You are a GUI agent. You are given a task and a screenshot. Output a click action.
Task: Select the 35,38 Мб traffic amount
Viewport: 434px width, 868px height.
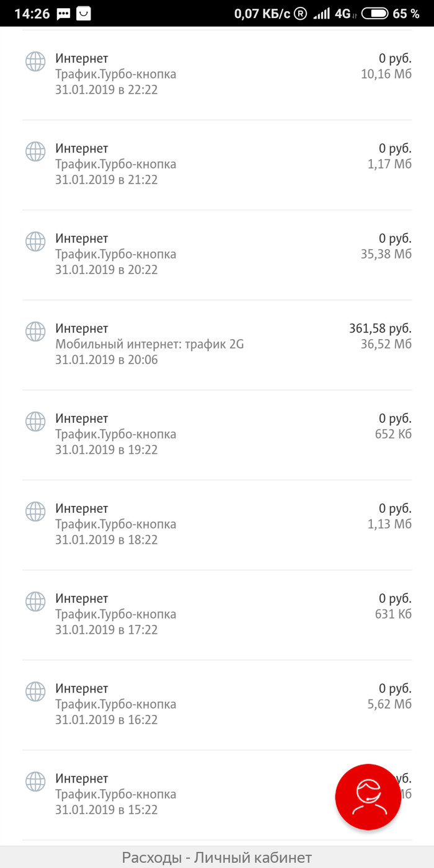[x=386, y=254]
